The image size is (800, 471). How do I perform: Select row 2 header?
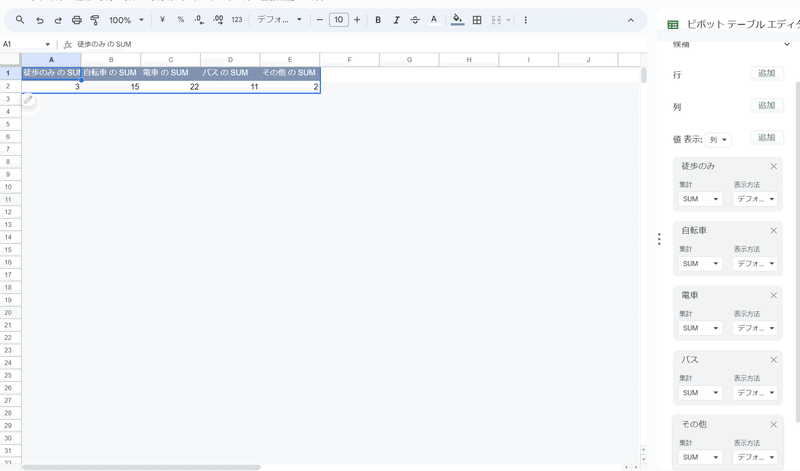tap(10, 86)
